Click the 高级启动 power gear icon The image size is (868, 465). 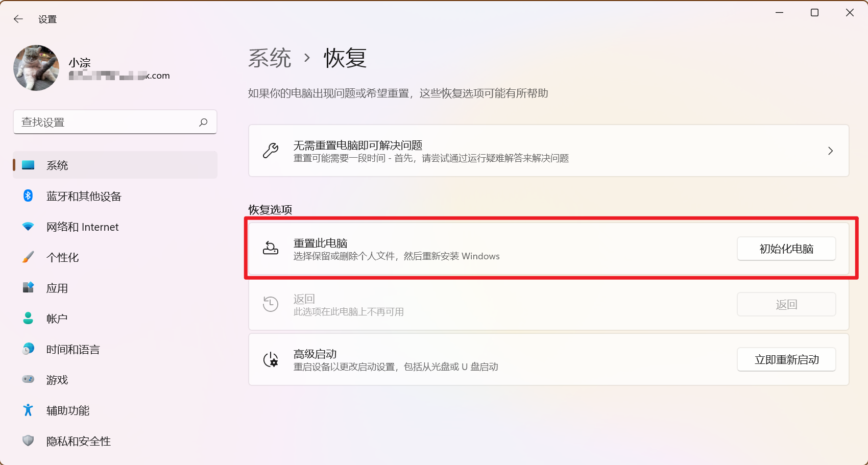[x=271, y=360]
